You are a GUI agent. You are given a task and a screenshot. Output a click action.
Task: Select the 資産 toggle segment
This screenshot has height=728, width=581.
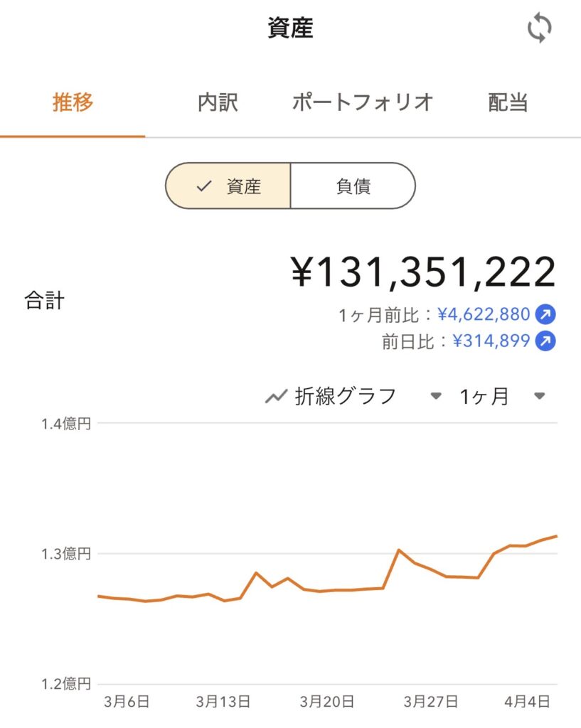pos(228,186)
